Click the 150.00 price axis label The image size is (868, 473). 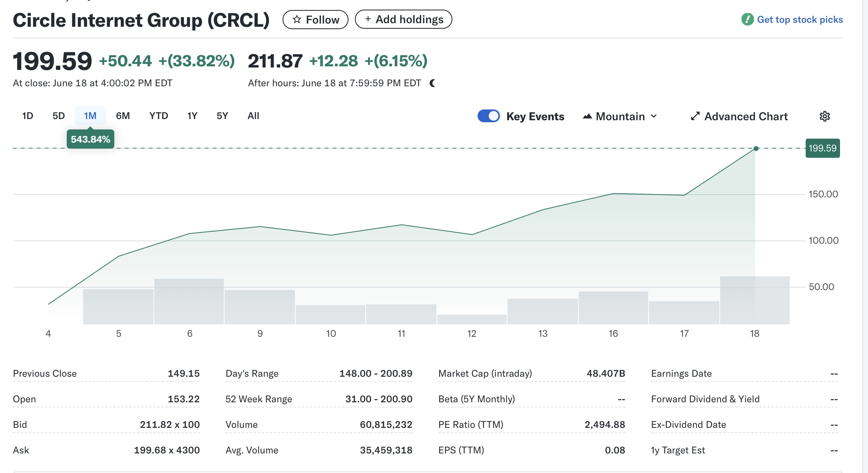pos(823,194)
